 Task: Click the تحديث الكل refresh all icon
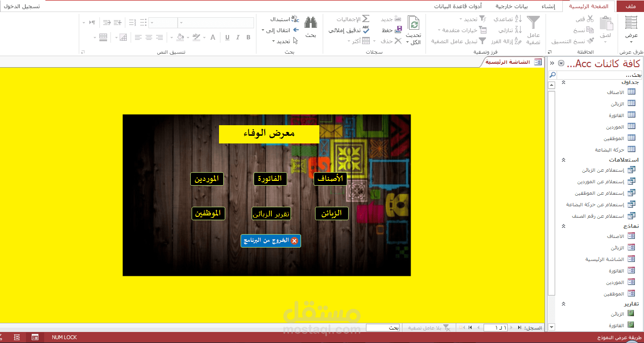coord(413,23)
